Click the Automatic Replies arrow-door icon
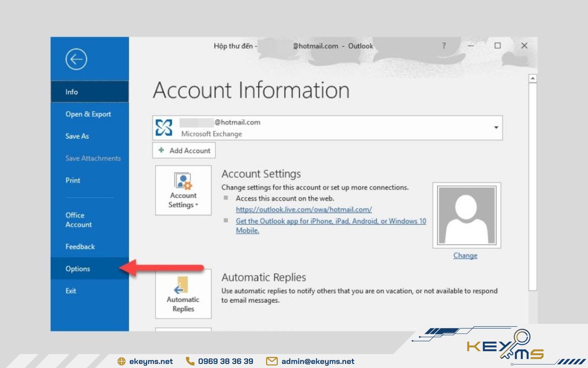This screenshot has height=368, width=588. [181, 285]
